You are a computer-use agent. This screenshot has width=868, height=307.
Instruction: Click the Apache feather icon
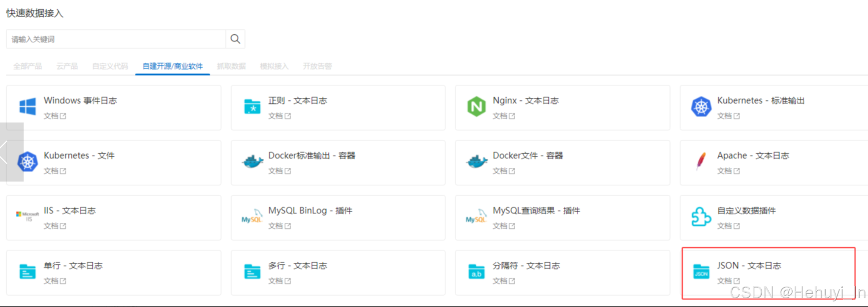701,160
